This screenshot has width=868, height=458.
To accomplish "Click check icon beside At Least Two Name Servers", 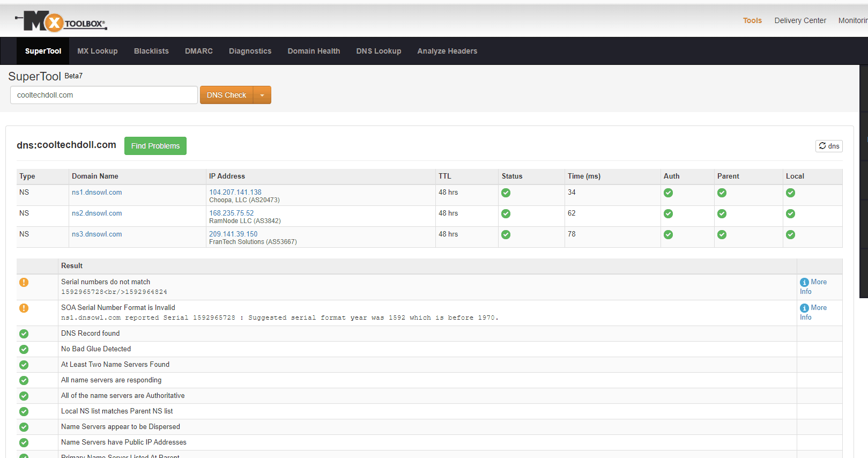I will point(24,365).
